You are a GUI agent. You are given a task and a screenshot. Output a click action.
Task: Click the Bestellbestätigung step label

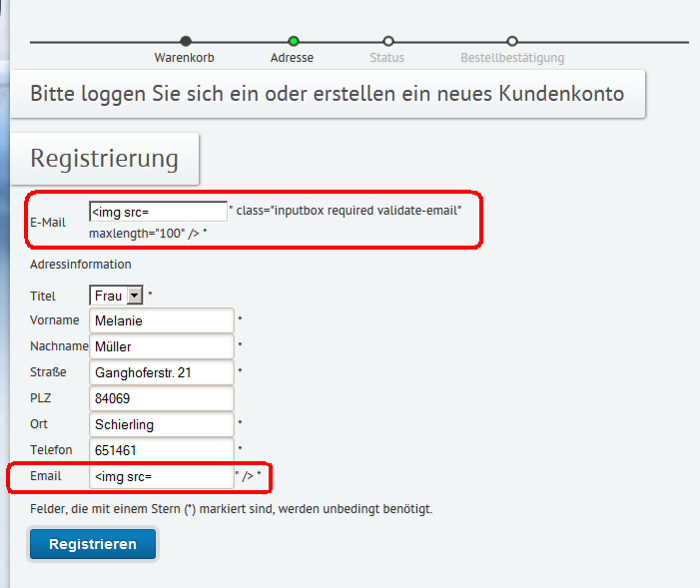pos(512,58)
